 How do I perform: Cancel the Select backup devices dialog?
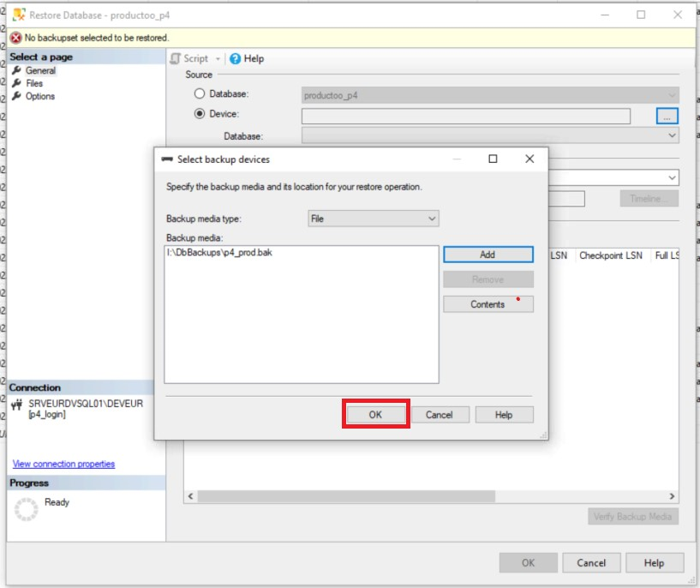[x=439, y=414]
